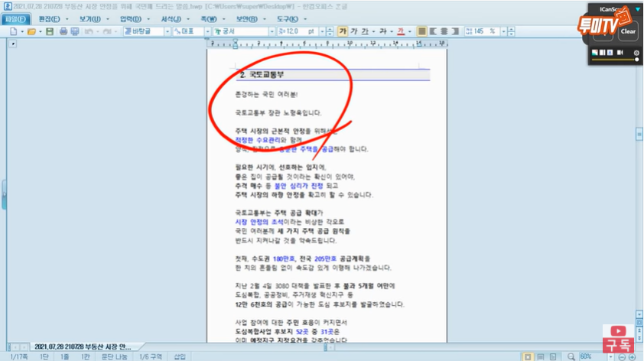
Task: Expand new document options arrow
Action: coord(21,31)
